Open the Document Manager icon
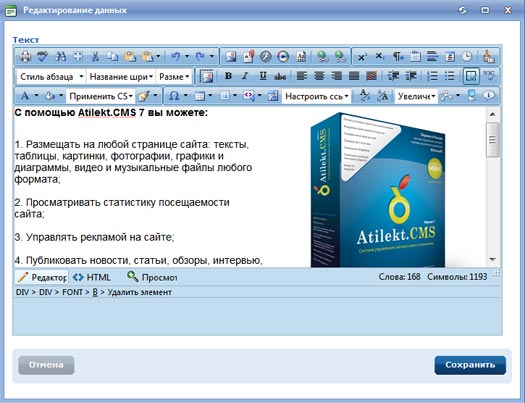The height and width of the screenshot is (403, 525). click(248, 57)
